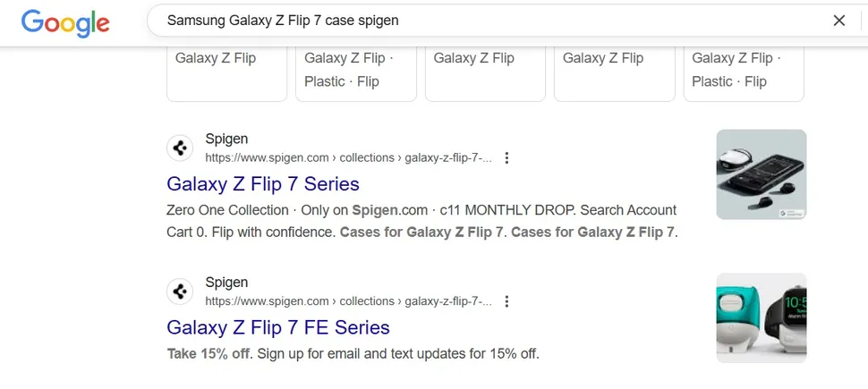Click the black phone and earbuds thumbnail

[x=761, y=174]
